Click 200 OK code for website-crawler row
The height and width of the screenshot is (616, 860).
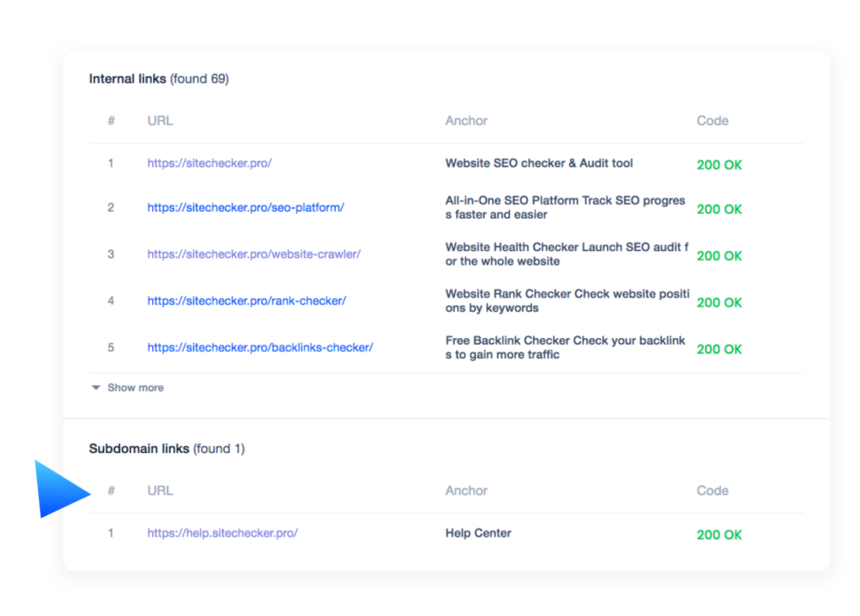(x=719, y=256)
